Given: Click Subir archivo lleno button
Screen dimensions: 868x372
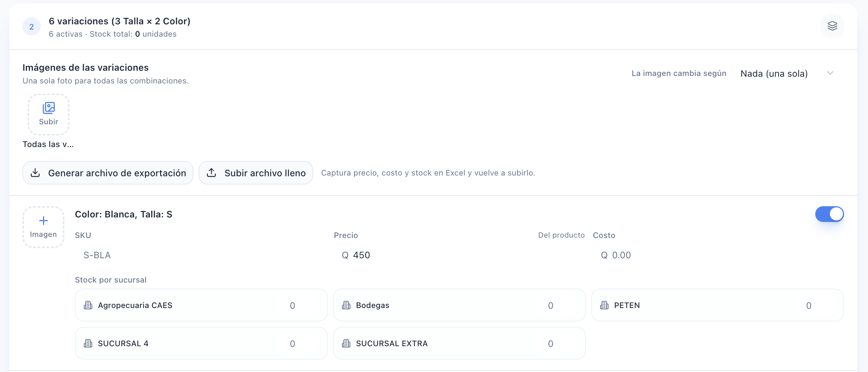Looking at the screenshot, I should [256, 173].
